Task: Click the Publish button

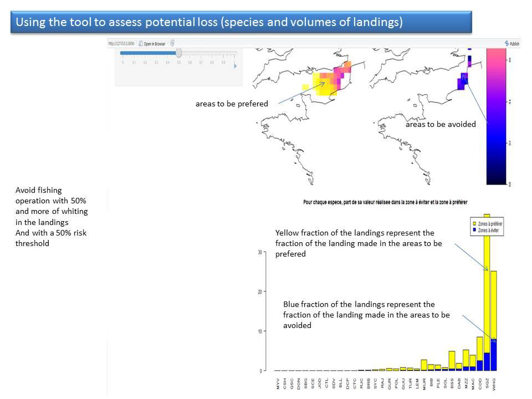Action: pos(512,43)
